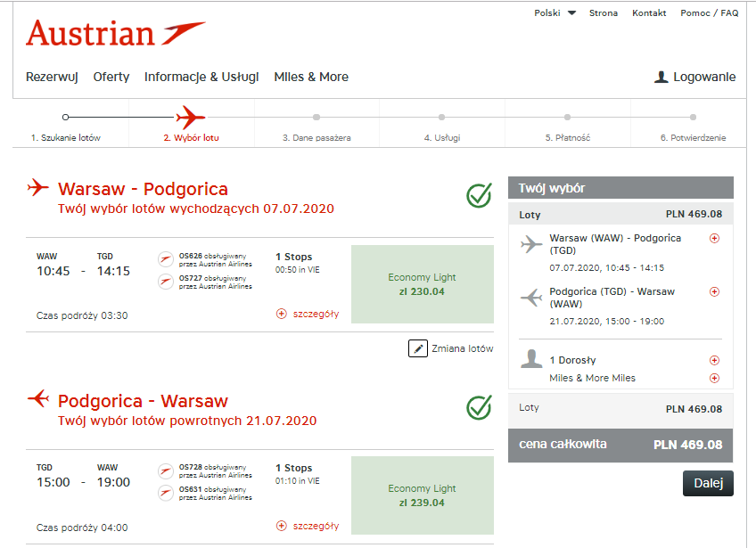Open the Strona link
Image resolution: width=756 pixels, height=548 pixels.
(x=604, y=13)
